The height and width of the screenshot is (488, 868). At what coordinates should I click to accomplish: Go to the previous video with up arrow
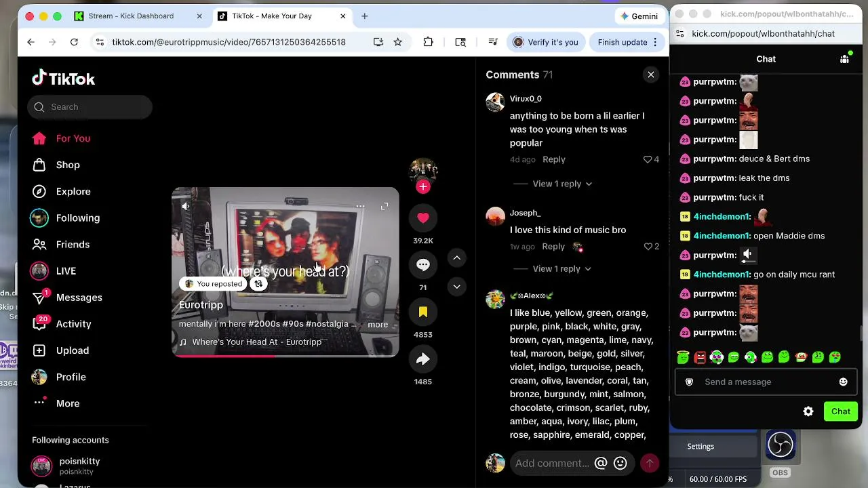tap(457, 258)
